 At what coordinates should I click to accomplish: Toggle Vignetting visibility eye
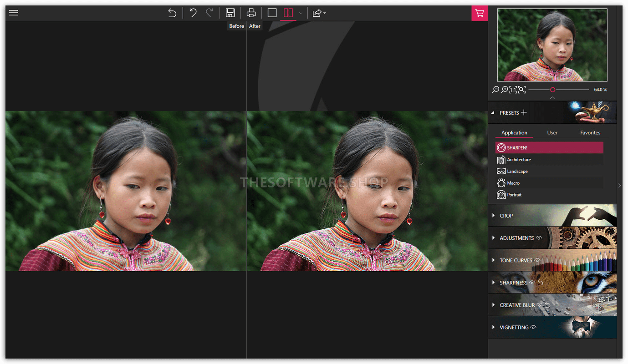[533, 327]
